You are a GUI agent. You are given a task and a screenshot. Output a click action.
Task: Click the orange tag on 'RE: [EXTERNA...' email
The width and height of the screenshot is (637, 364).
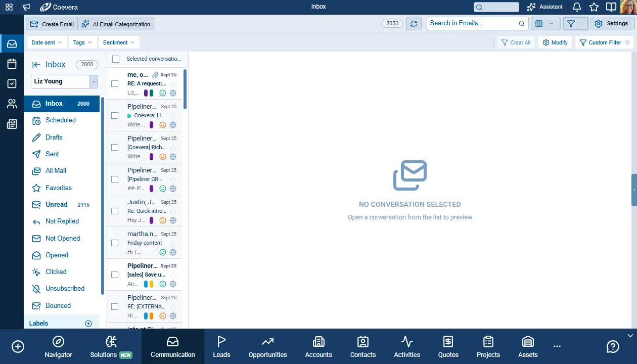(x=151, y=316)
